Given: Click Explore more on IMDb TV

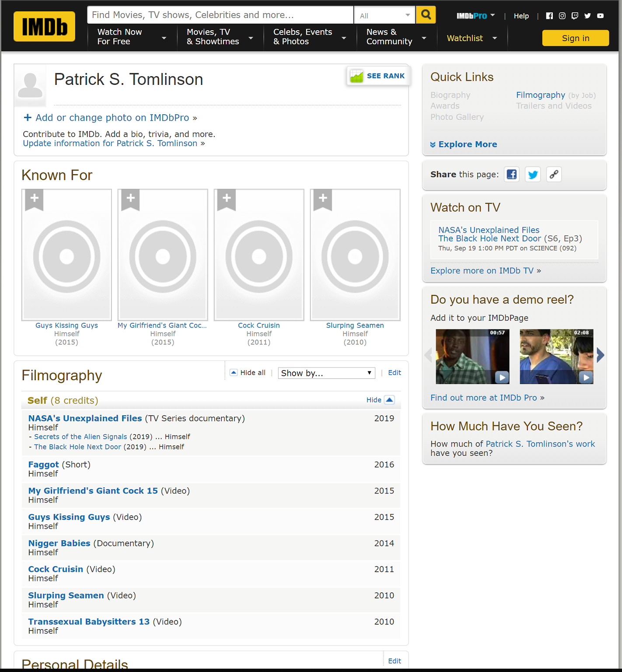Looking at the screenshot, I should pyautogui.click(x=482, y=271).
